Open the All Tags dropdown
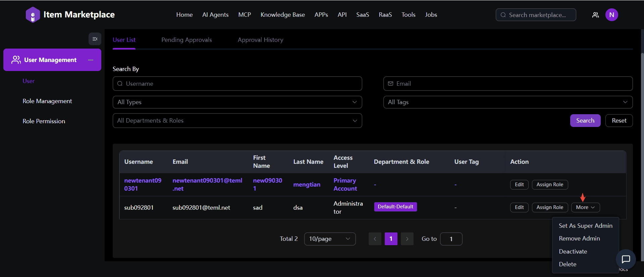 click(507, 102)
